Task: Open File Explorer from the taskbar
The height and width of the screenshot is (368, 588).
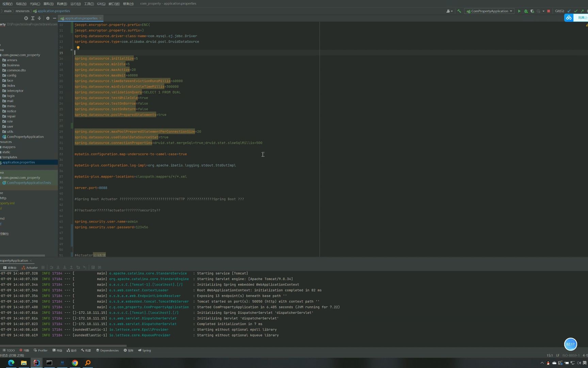Action: (24, 363)
